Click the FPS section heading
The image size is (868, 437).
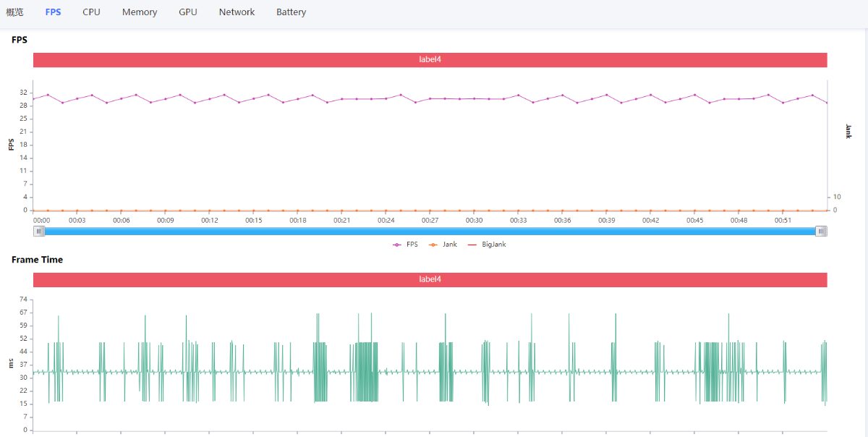tap(20, 40)
